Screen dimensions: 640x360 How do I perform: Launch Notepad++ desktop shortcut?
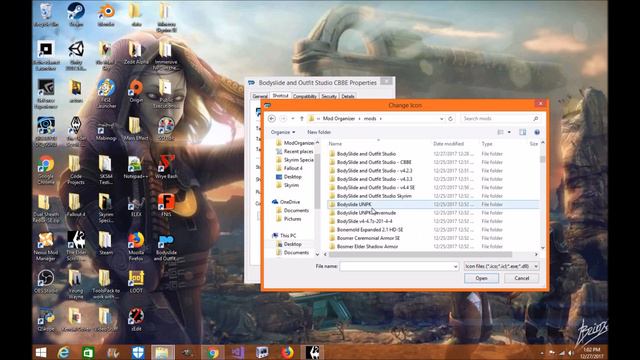click(x=136, y=167)
